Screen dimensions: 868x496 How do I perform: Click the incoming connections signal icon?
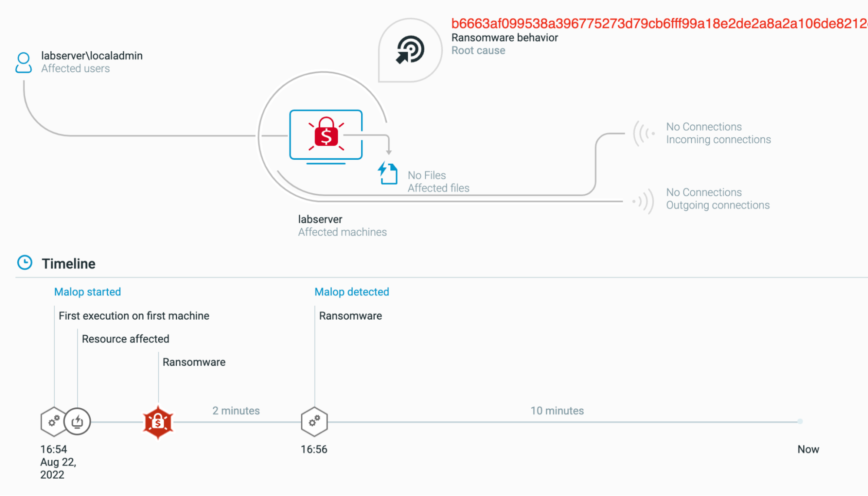tap(644, 133)
